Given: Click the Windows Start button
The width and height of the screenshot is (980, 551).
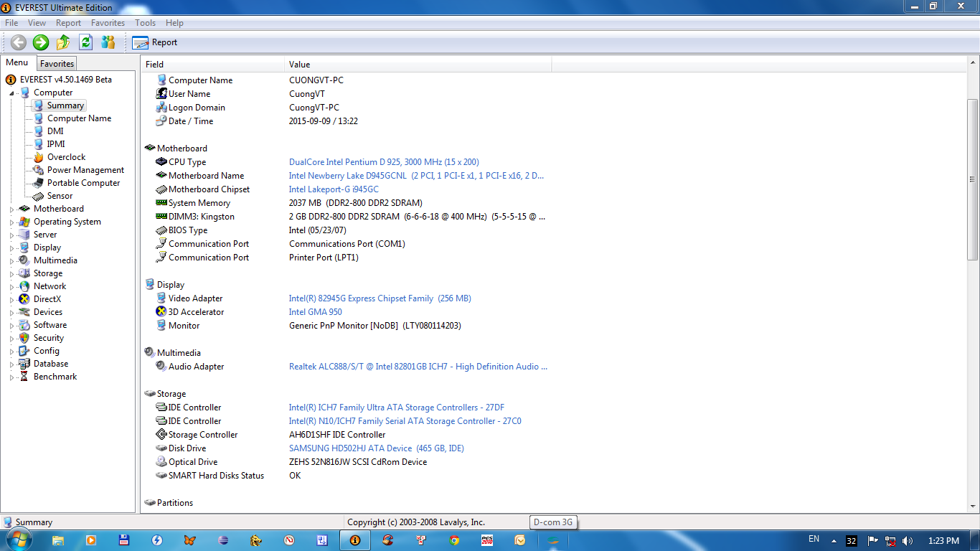Looking at the screenshot, I should click(x=18, y=540).
